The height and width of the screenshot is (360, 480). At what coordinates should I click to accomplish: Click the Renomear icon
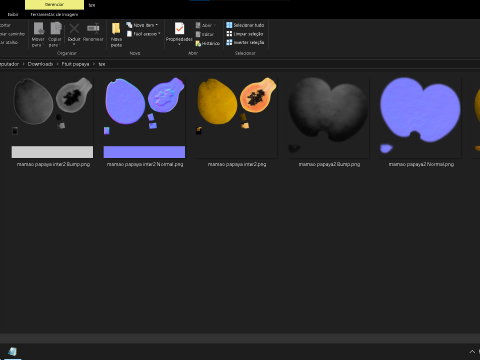pyautogui.click(x=93, y=28)
